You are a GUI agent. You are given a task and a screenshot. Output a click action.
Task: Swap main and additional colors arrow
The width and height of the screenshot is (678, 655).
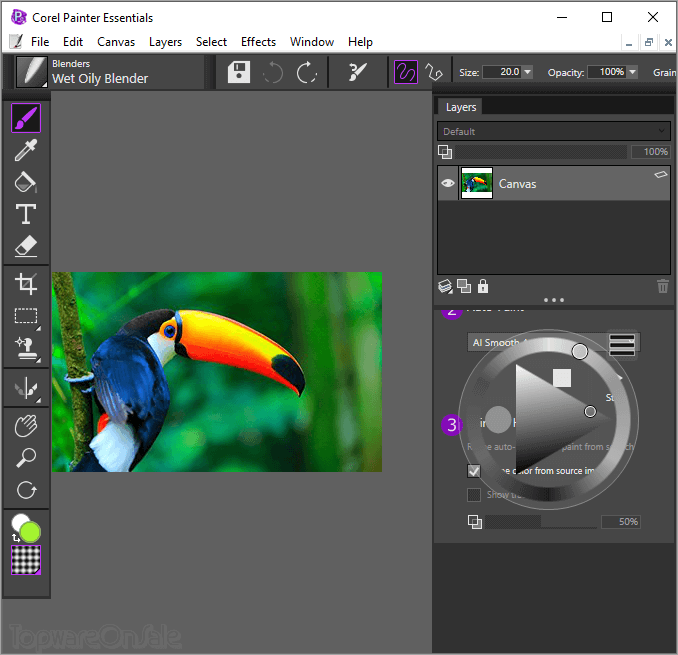point(16,538)
